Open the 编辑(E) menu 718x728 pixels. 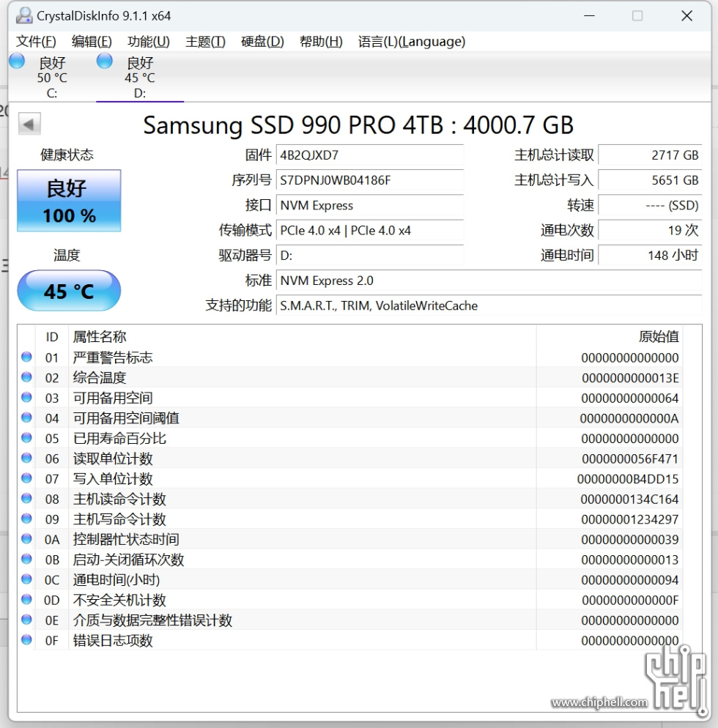[92, 42]
